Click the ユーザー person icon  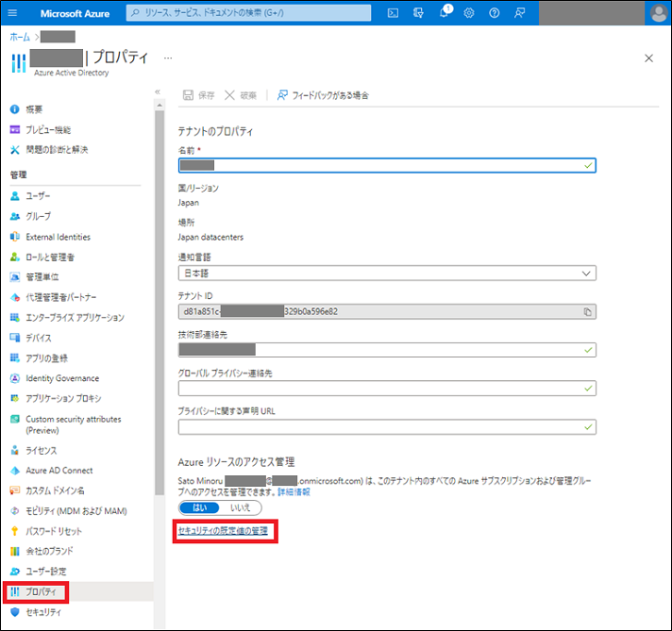(x=14, y=196)
